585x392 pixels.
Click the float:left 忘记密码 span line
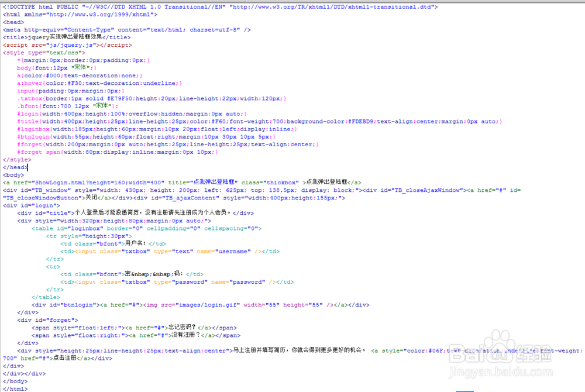click(135, 328)
